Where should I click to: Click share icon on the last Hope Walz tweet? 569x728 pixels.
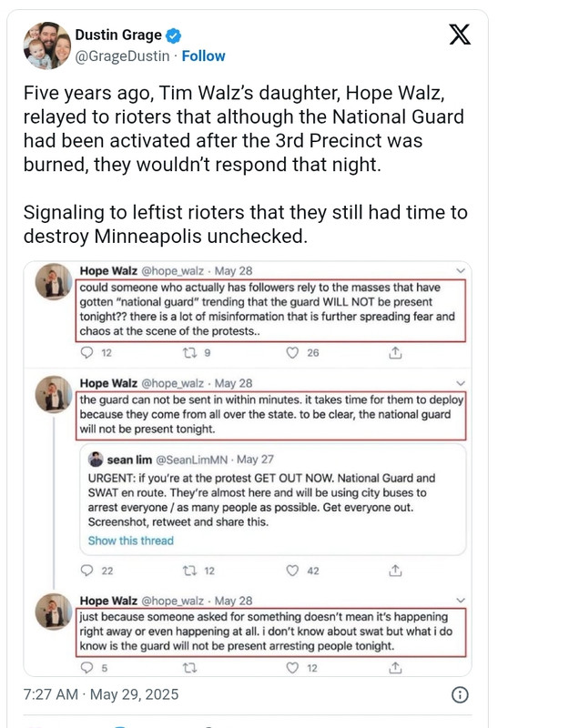tap(395, 668)
